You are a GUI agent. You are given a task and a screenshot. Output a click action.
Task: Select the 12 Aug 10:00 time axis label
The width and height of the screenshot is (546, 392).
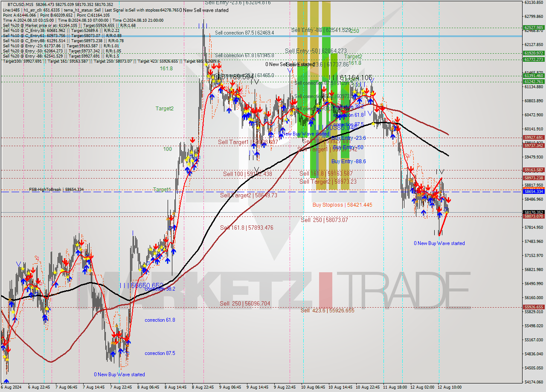449,387
